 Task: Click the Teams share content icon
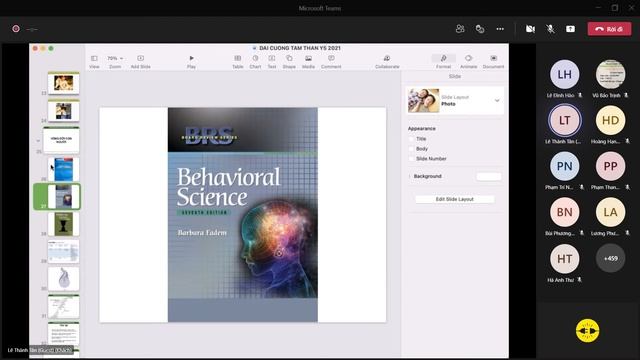click(570, 29)
